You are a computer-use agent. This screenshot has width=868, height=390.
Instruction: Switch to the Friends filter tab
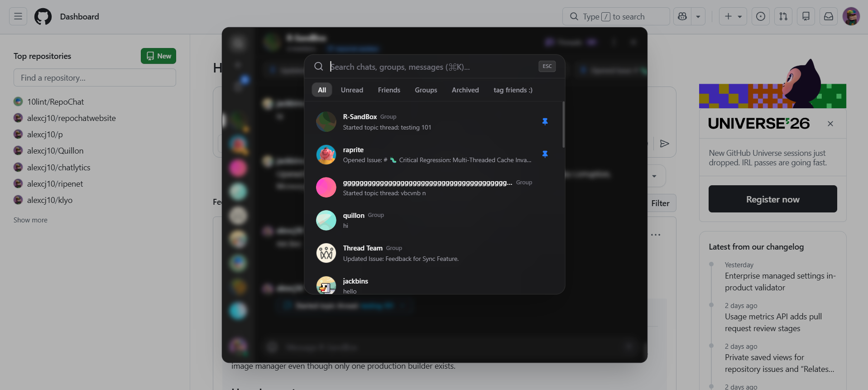click(389, 90)
